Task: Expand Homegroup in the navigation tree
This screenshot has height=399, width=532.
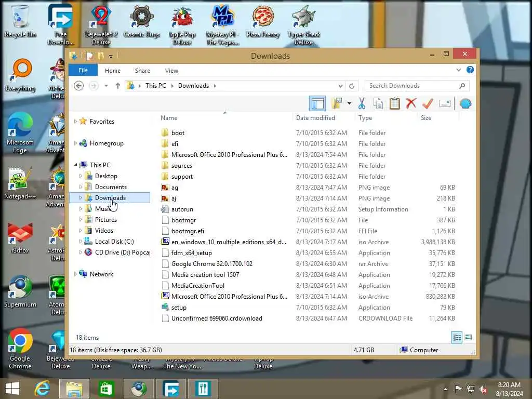Action: [x=75, y=143]
